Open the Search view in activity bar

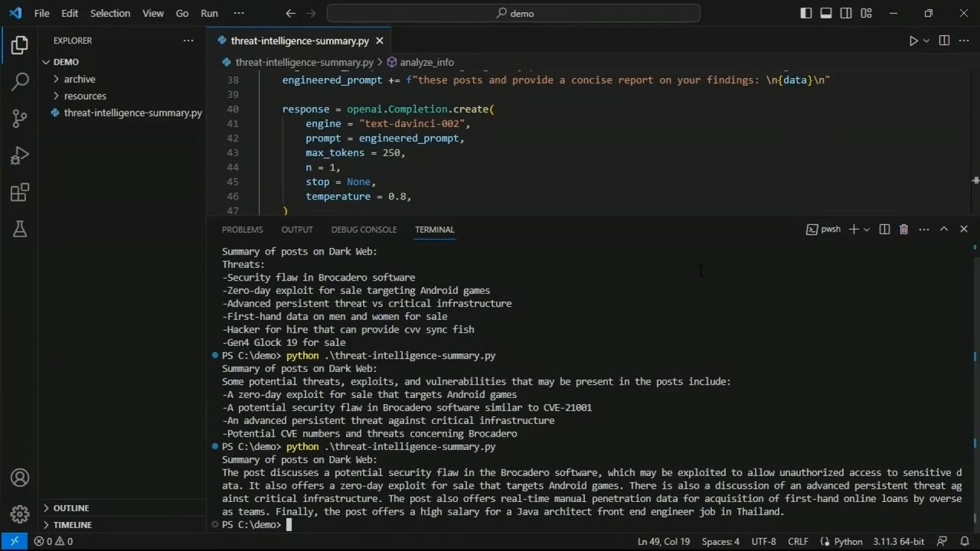pos(20,81)
